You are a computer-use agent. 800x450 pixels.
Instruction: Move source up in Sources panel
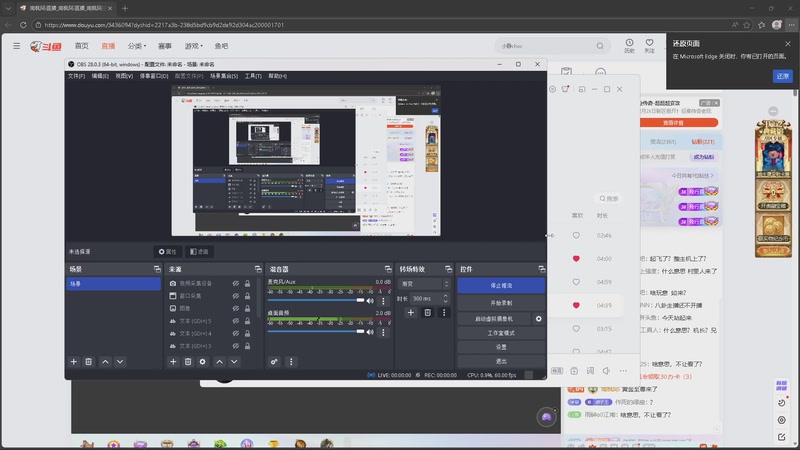pos(219,362)
